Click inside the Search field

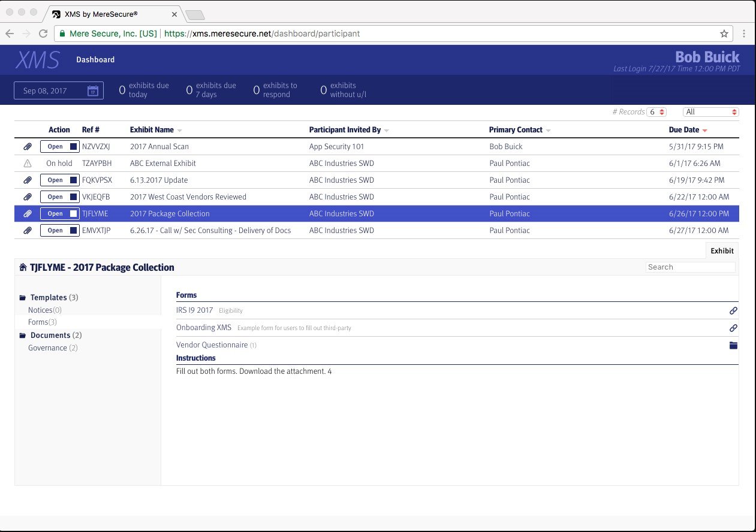[x=689, y=267]
